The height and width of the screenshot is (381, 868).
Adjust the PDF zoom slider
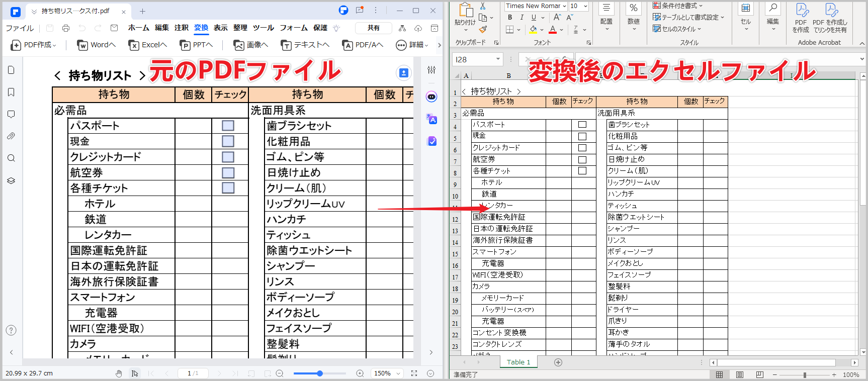[x=320, y=373]
